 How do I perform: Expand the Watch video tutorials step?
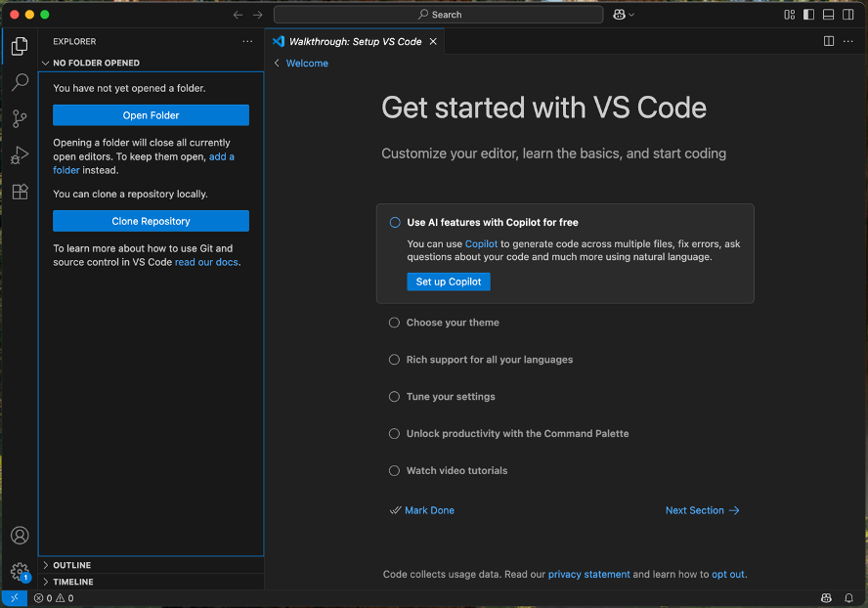point(456,471)
